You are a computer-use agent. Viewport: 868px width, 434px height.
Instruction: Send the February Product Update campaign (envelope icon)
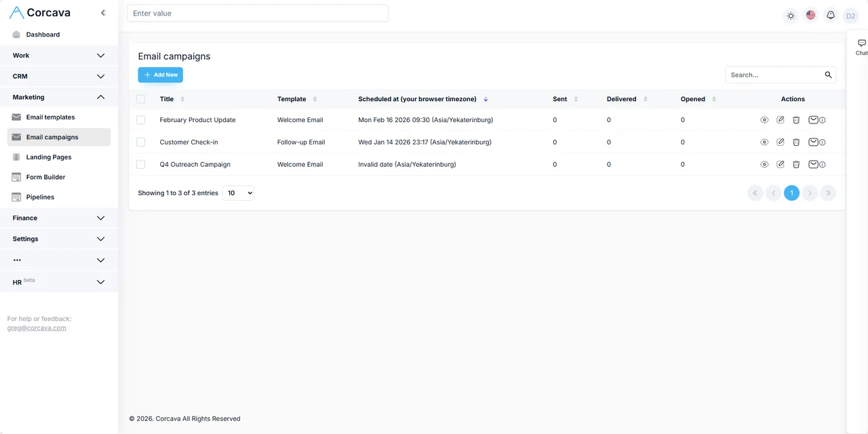pyautogui.click(x=813, y=120)
